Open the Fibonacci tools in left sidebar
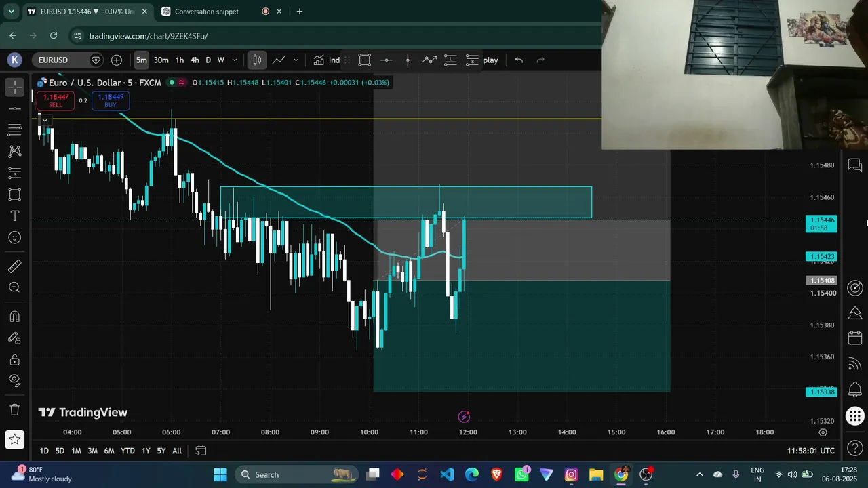This screenshot has height=488, width=868. tap(14, 130)
